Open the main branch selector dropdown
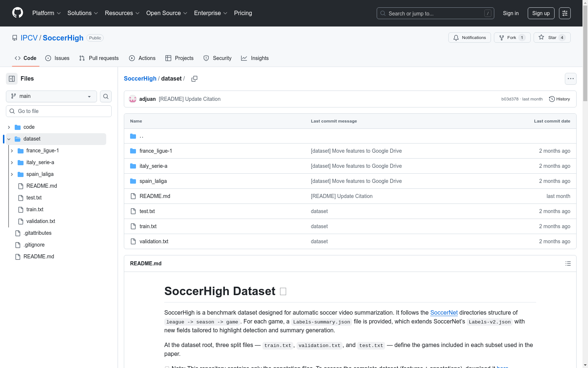This screenshot has width=588, height=368. click(51, 96)
